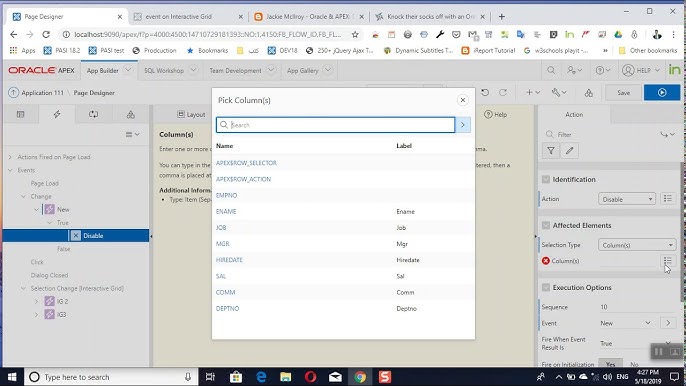This screenshot has height=386, width=686.
Task: Click the search go arrow in dialog
Action: [x=463, y=125]
